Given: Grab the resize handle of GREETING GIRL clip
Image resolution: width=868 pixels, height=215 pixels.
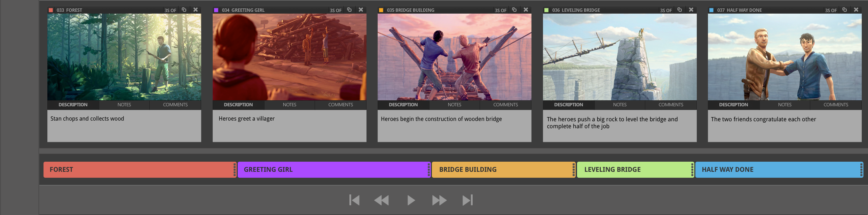Looking at the screenshot, I should [x=429, y=170].
